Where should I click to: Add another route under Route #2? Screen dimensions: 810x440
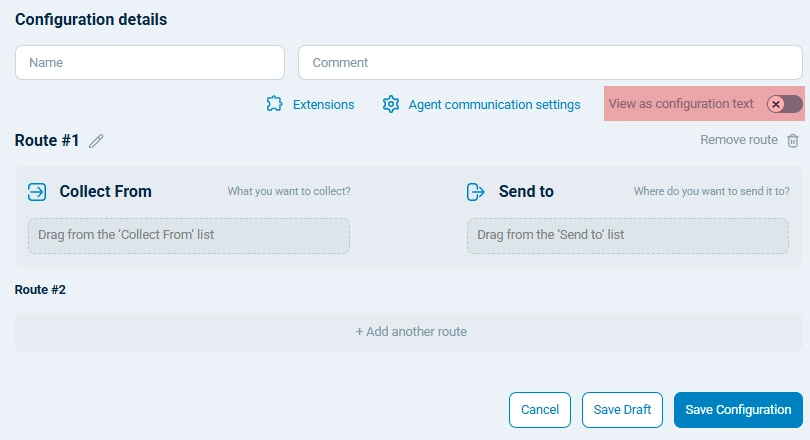[411, 332]
